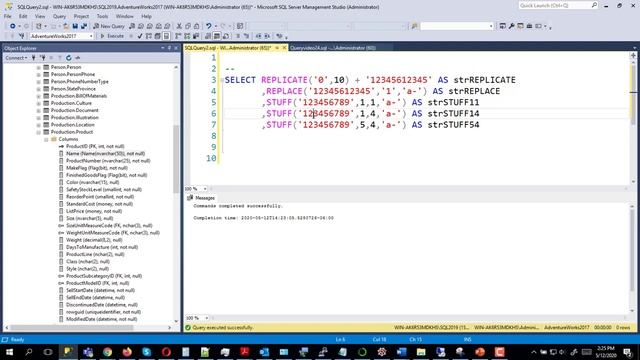Click the Uncomment selected lines icon
This screenshot has width=640, height=360.
pyautogui.click(x=247, y=36)
